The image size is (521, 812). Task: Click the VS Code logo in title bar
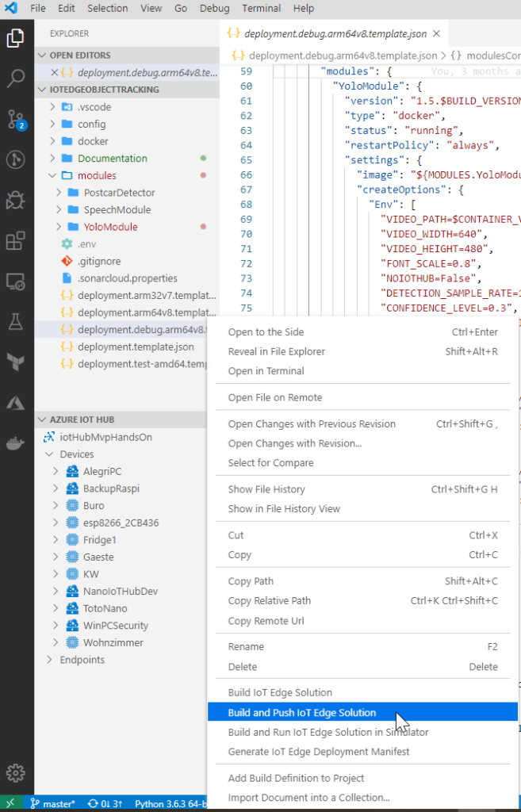[x=11, y=8]
